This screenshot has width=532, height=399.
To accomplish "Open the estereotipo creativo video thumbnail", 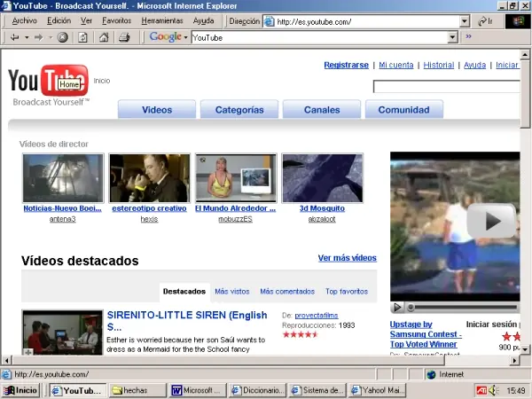I will pyautogui.click(x=149, y=178).
